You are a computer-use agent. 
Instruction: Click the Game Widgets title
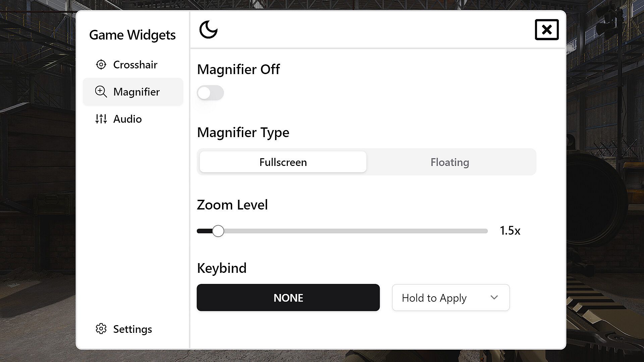click(x=132, y=35)
